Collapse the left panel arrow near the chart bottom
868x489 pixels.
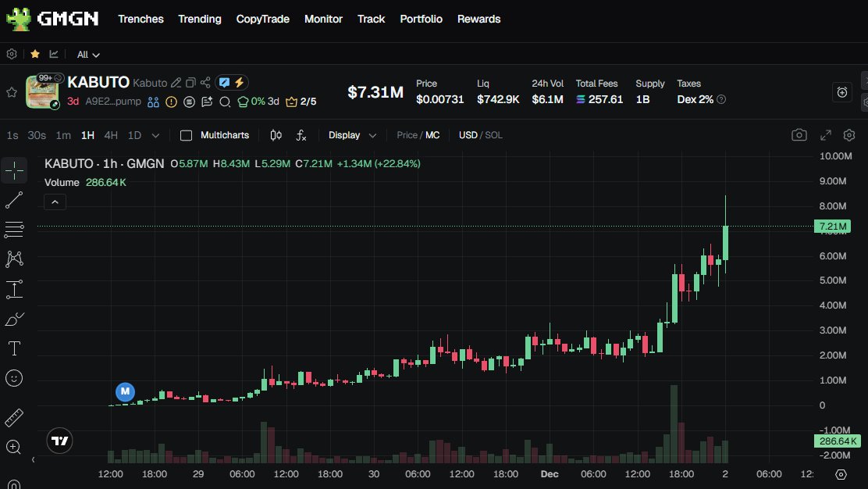[x=34, y=459]
